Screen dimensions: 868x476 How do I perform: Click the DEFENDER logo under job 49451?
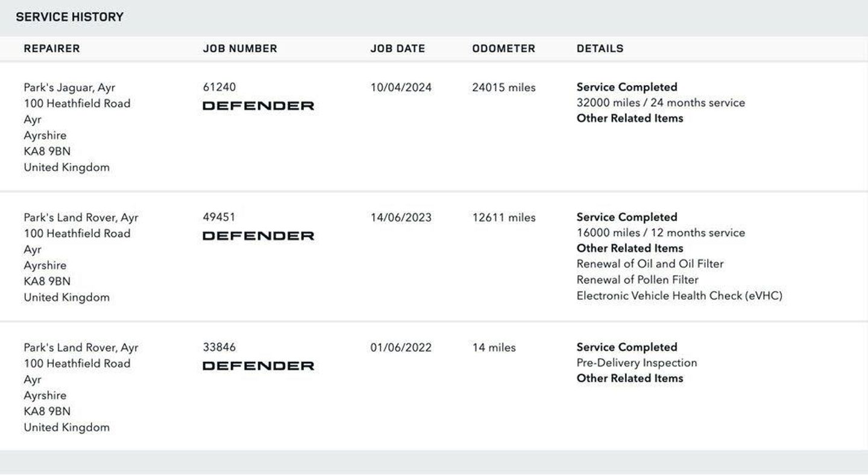pyautogui.click(x=258, y=236)
